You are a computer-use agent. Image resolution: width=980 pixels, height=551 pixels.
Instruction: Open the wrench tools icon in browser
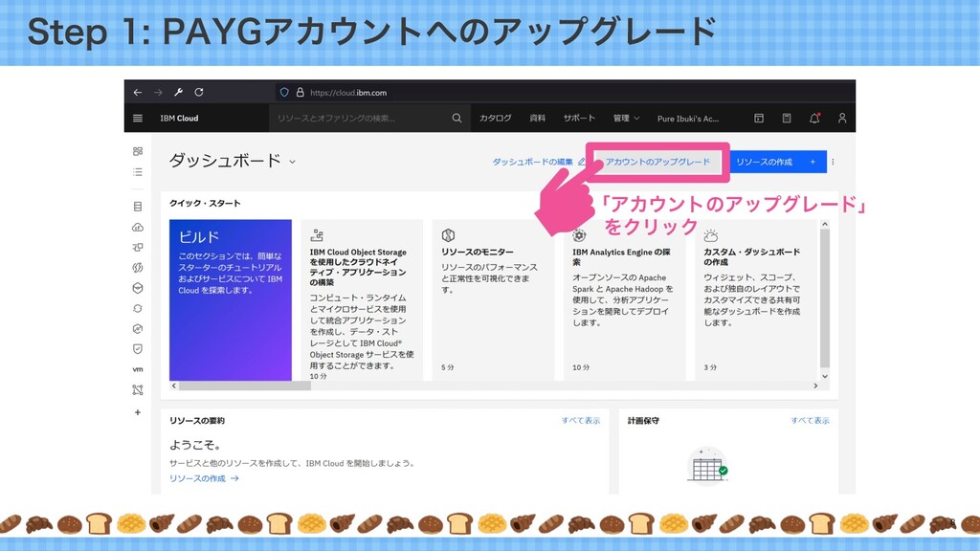coord(179,93)
